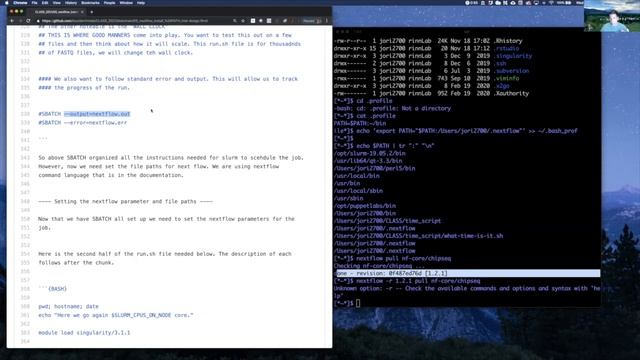Open the Window menu
Viewport: 640px width, 360px height.
[126, 2]
